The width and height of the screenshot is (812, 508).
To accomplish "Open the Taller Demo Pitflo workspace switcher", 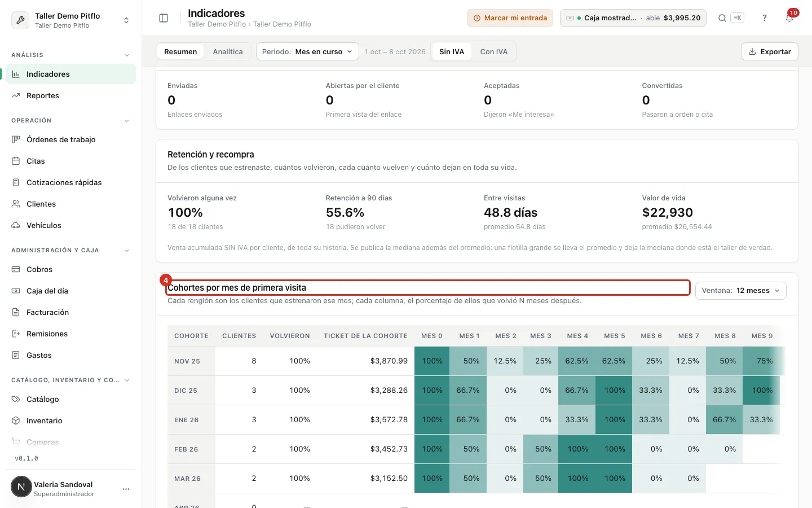I will (x=70, y=20).
